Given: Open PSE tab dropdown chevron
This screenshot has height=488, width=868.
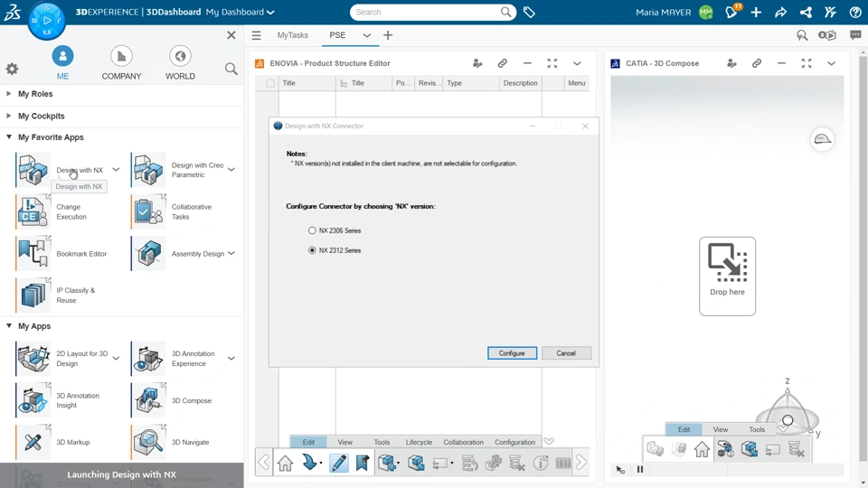Looking at the screenshot, I should pos(366,35).
